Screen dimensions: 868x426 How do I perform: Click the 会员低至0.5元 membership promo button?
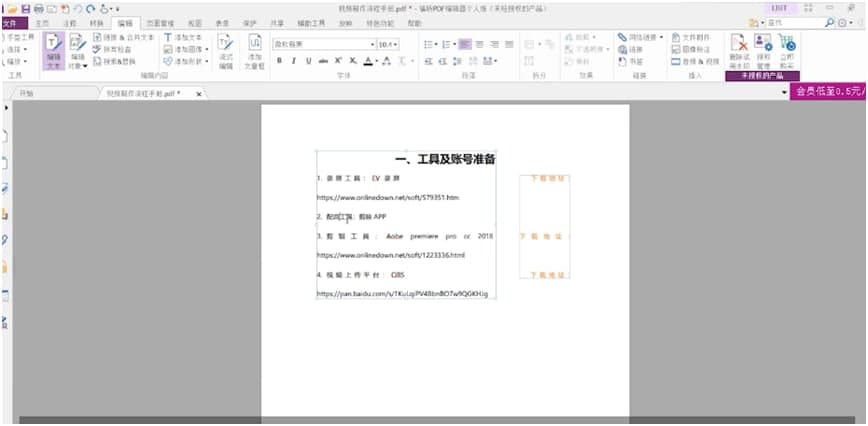click(829, 91)
